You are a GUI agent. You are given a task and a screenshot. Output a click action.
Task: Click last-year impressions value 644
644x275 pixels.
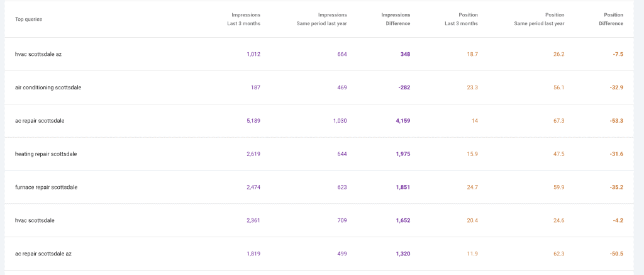[x=342, y=154]
